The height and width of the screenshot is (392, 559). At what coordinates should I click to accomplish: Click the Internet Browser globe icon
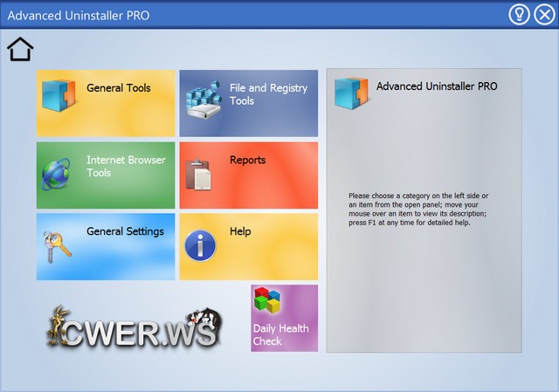(x=58, y=173)
